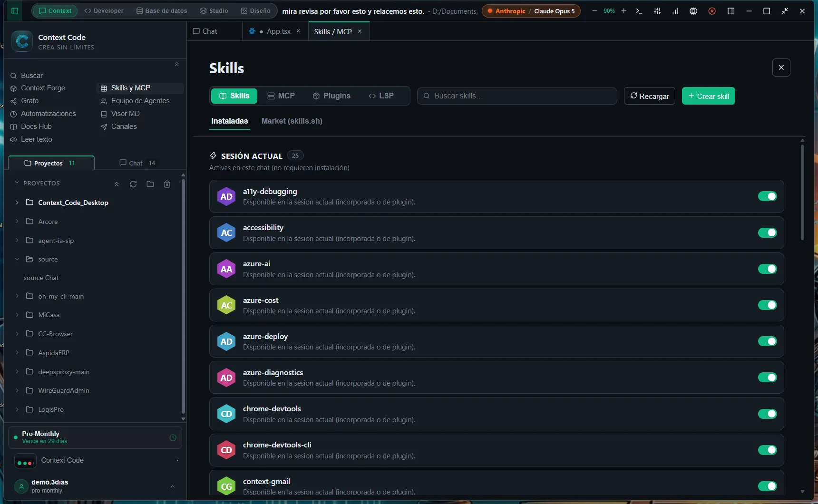This screenshot has height=504, width=818.
Task: Switch to the Base de datos tab
Action: (x=162, y=11)
